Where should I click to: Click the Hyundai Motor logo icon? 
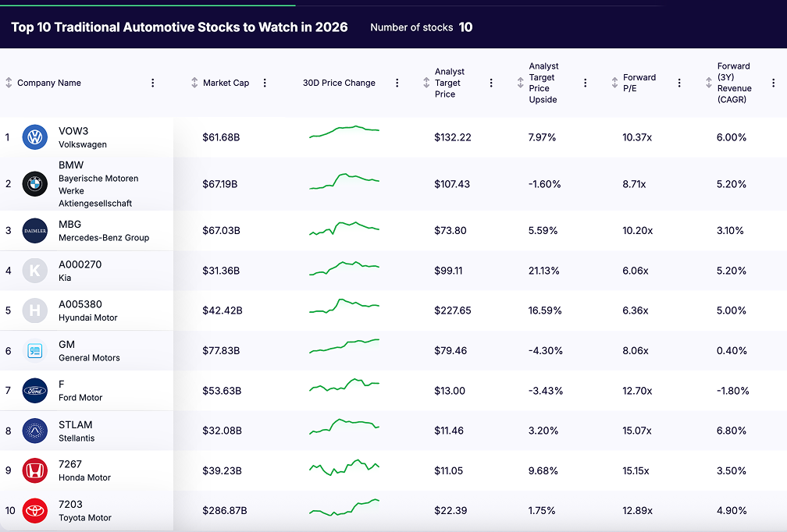[x=35, y=310]
